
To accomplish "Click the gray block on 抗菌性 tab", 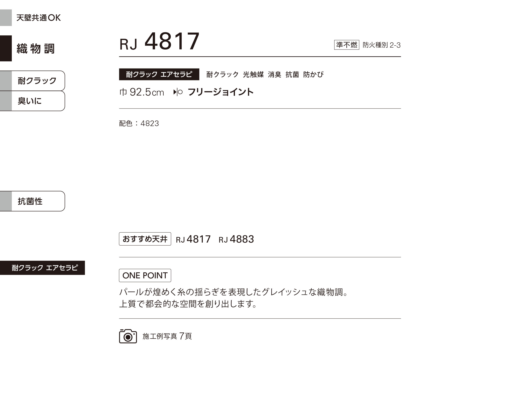I will coord(6,201).
